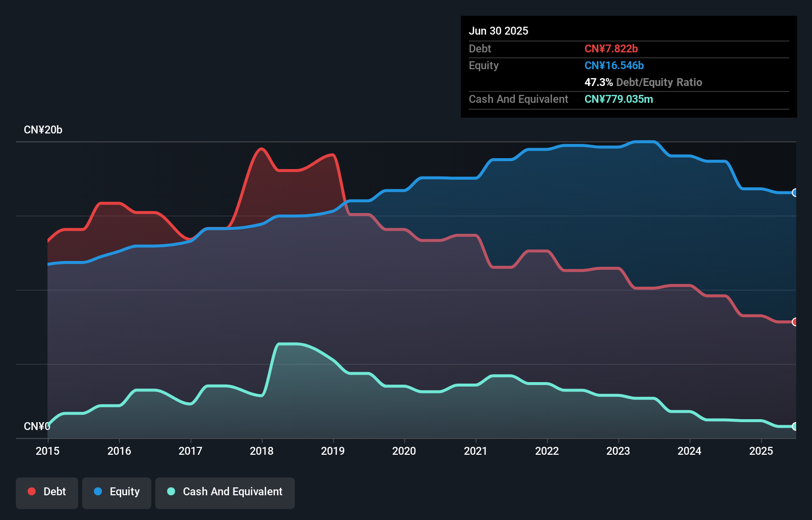Click the 47.3% Debt/Equity Ratio text
This screenshot has width=812, height=520.
pyautogui.click(x=643, y=82)
